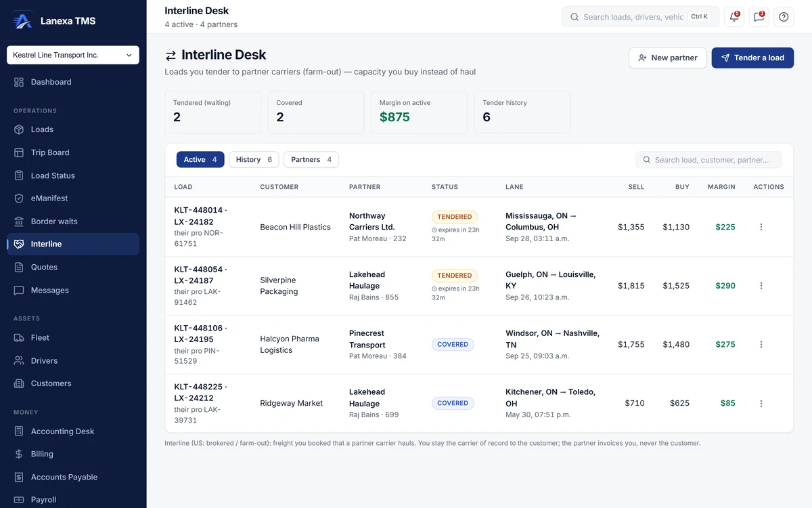
Task: Click the SELL column header
Action: pos(636,187)
